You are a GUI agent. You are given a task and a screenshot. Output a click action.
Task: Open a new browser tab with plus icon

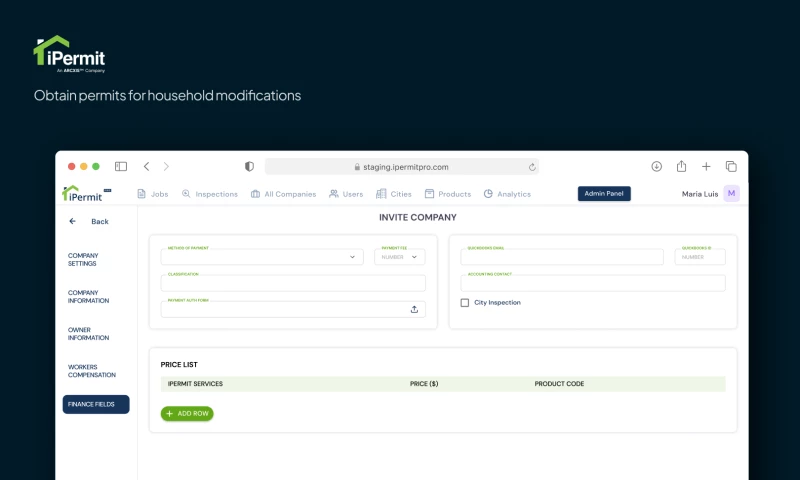706,167
